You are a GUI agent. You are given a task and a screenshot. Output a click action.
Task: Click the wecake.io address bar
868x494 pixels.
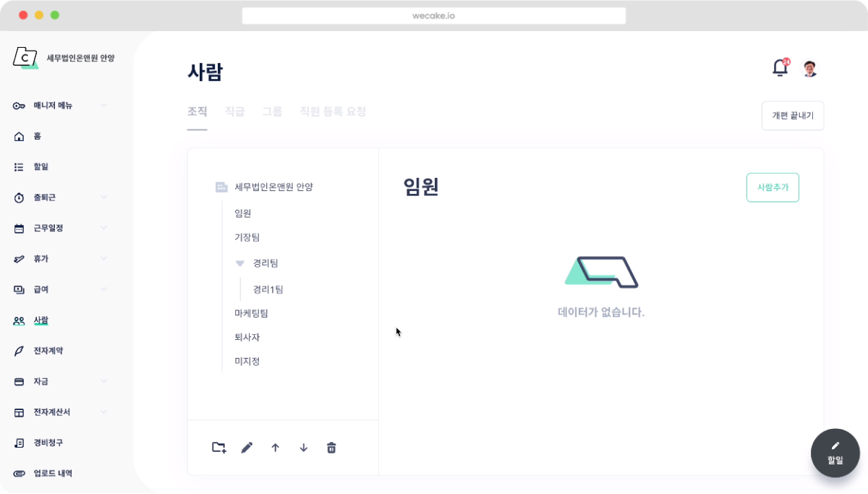point(434,15)
